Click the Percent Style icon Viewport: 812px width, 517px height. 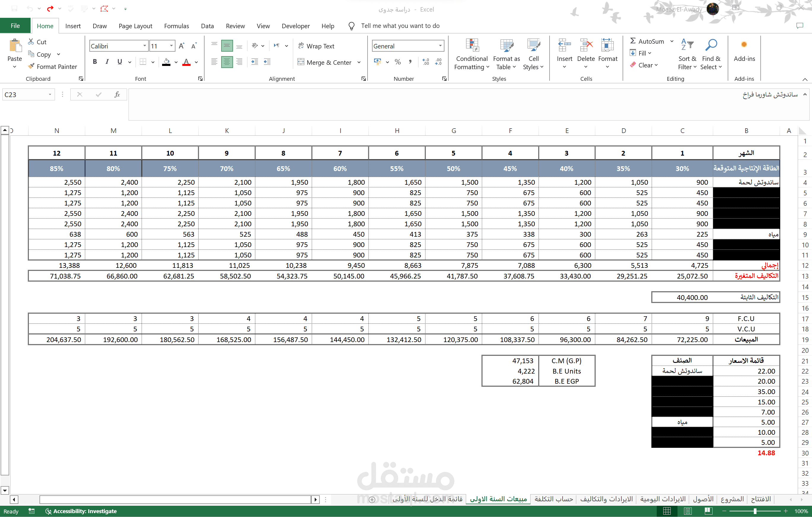pos(398,62)
